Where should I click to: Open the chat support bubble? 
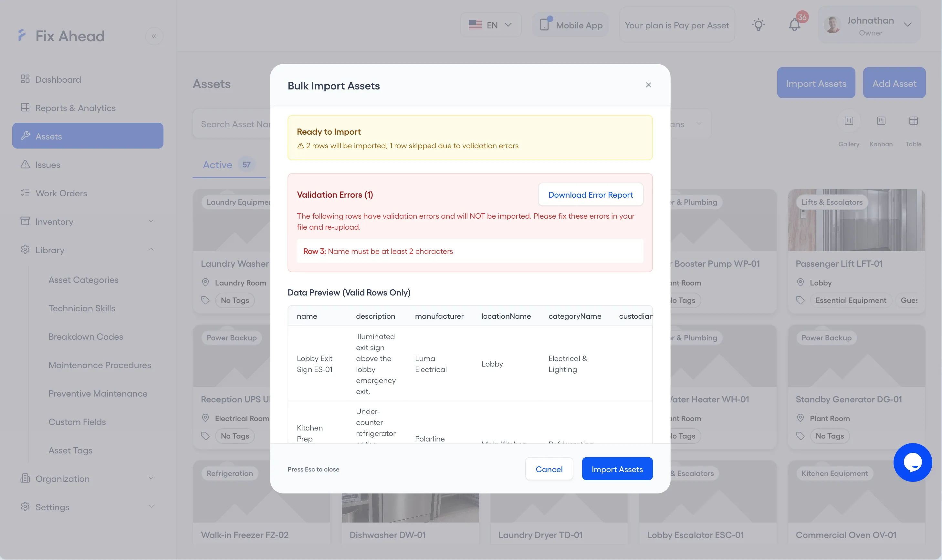tap(913, 462)
